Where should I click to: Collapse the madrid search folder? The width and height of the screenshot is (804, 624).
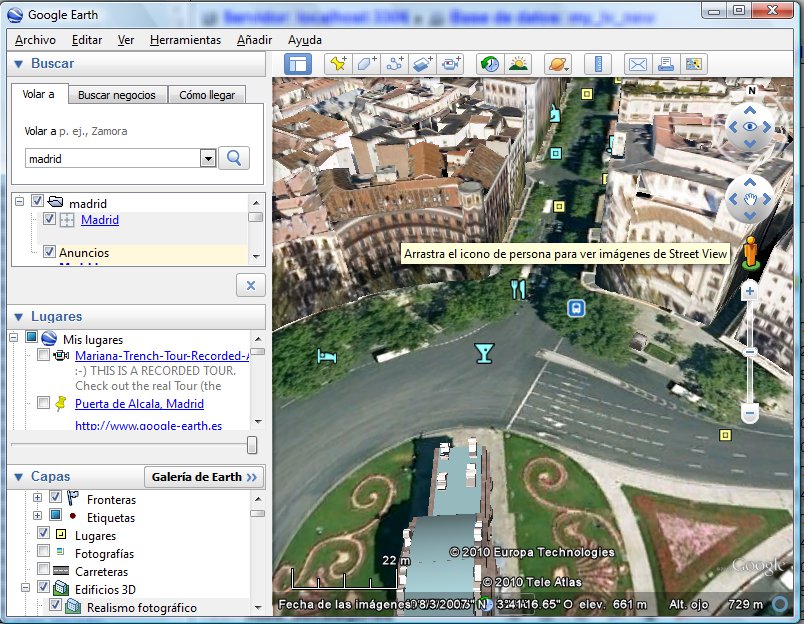(x=19, y=201)
